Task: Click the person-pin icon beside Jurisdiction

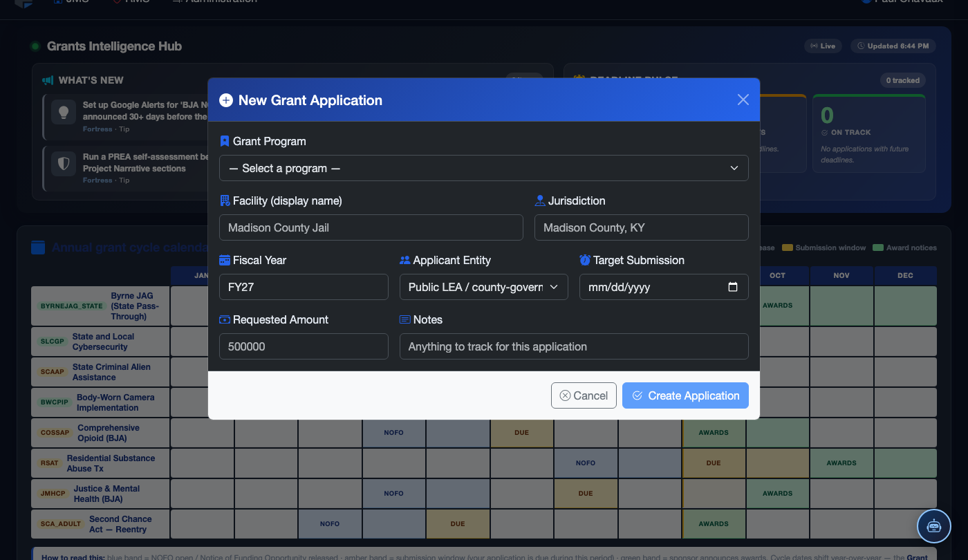Action: tap(540, 200)
